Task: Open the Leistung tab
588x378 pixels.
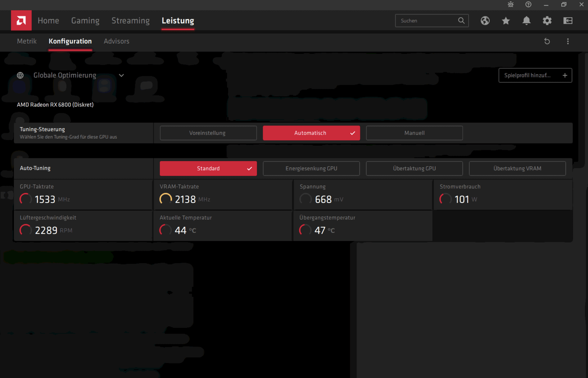Action: [x=178, y=21]
